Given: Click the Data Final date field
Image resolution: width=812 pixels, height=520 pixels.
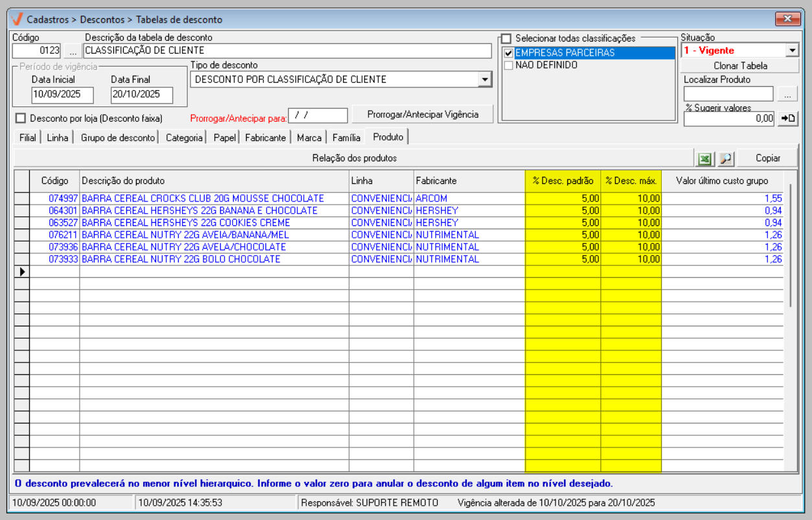Looking at the screenshot, I should (x=141, y=95).
